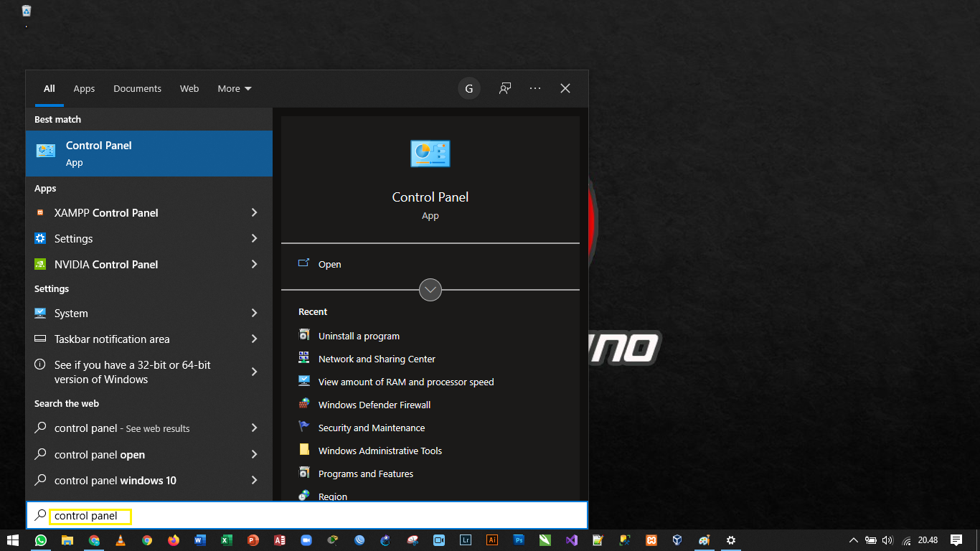Image resolution: width=980 pixels, height=551 pixels.
Task: Open the Action Center notifications icon
Action: (956, 540)
